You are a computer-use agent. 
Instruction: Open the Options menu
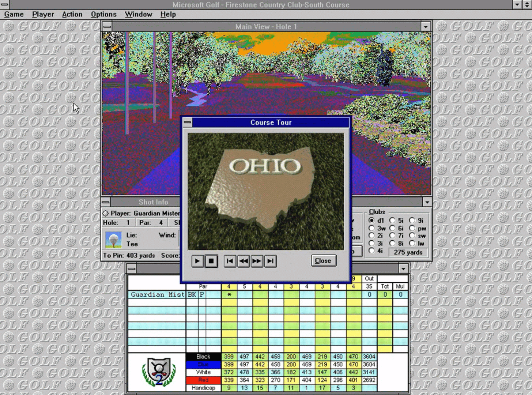click(103, 14)
